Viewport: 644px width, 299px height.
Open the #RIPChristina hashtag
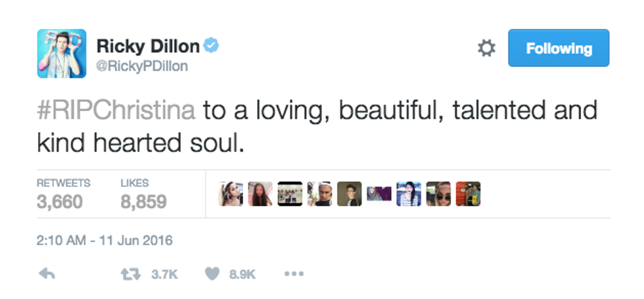(116, 109)
